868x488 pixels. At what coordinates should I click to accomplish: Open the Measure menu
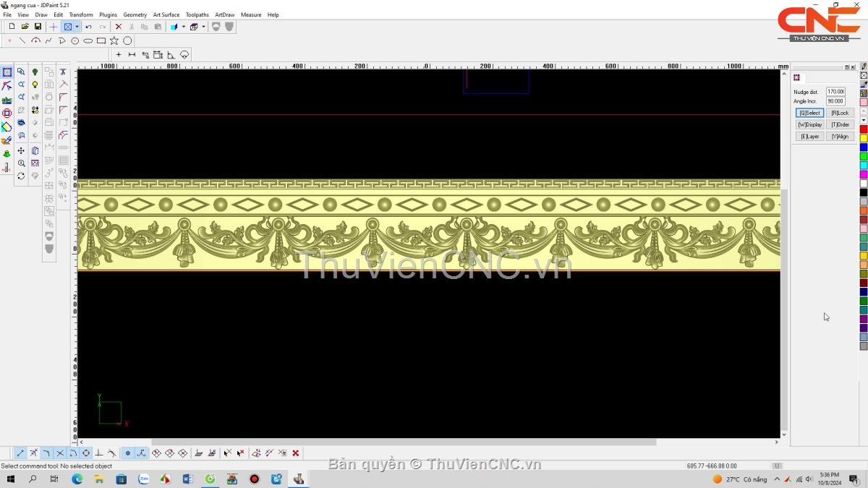click(251, 14)
